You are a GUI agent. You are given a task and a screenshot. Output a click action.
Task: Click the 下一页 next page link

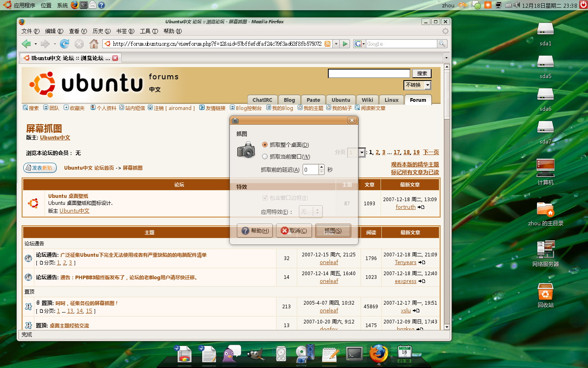[x=431, y=152]
